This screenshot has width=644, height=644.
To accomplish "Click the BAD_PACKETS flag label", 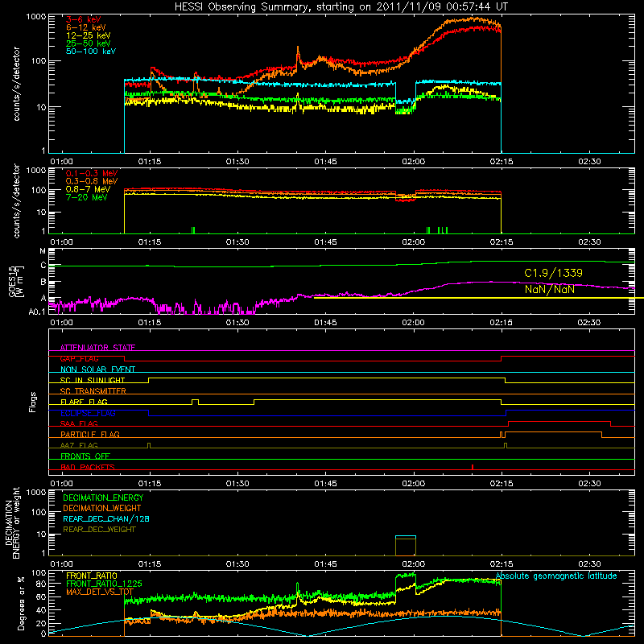I will tap(88, 467).
